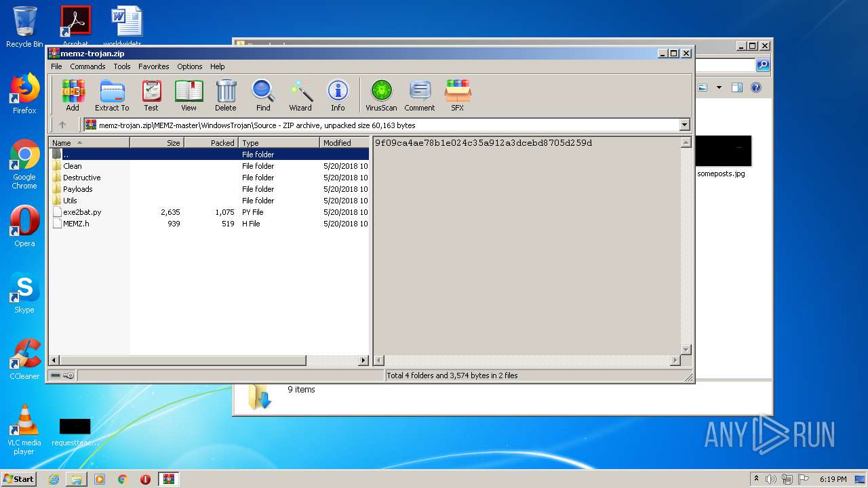Select the Utils folder
Image resolution: width=868 pixels, height=488 pixels.
click(210, 201)
